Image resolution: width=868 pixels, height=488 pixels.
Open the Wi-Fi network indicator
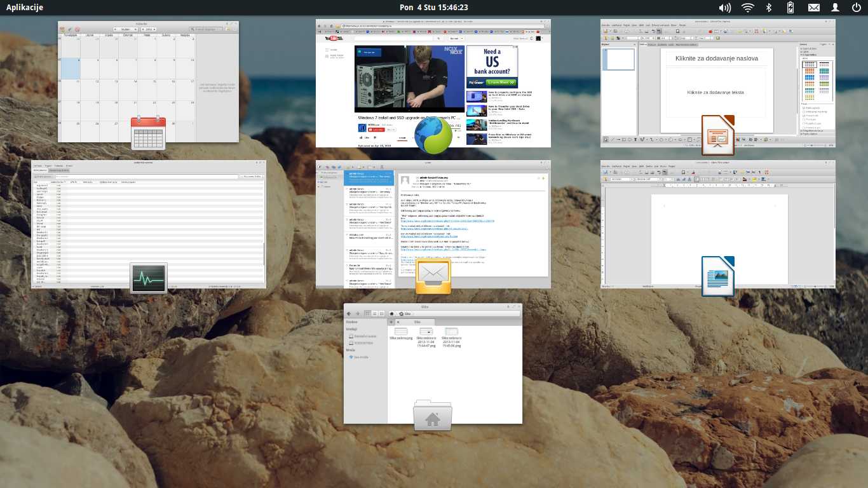tap(748, 8)
